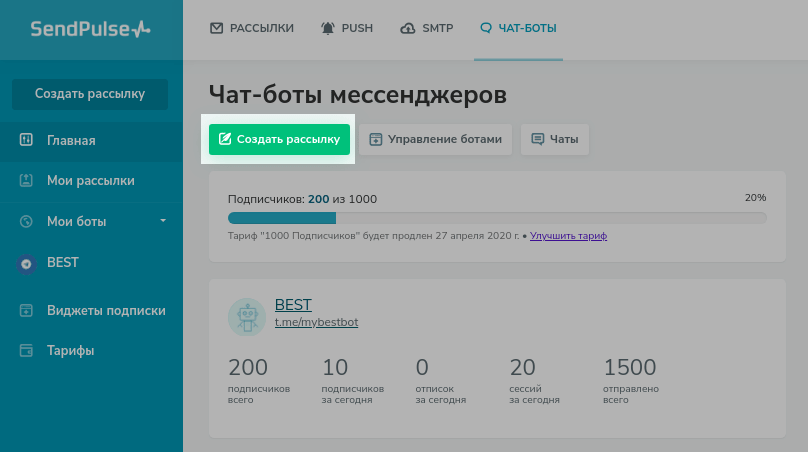Image resolution: width=808 pixels, height=452 pixels.
Task: Click the icon beside Мои рассылки
Action: pos(26,180)
